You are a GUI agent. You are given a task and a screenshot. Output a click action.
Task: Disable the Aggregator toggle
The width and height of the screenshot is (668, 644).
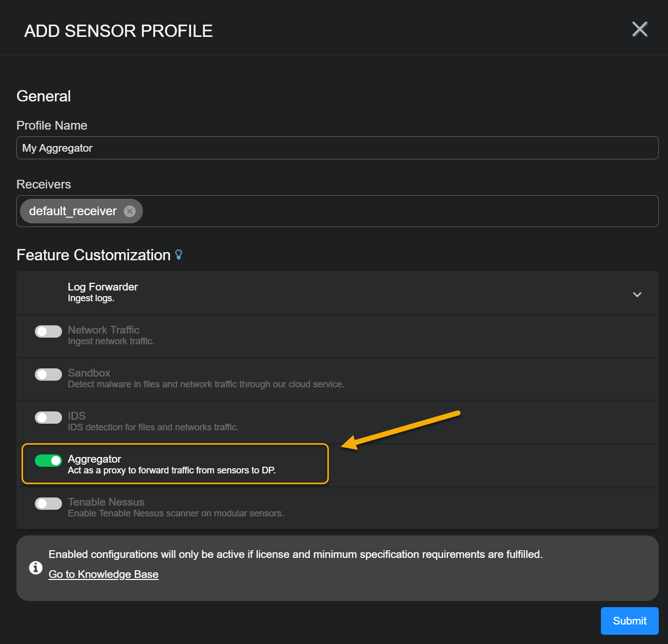[48, 461]
